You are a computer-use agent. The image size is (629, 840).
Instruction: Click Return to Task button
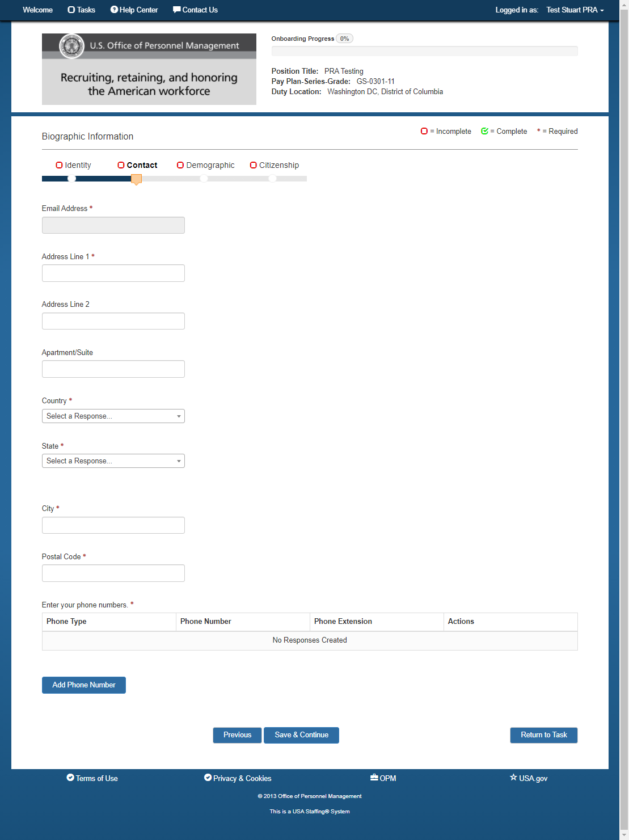[x=544, y=735]
